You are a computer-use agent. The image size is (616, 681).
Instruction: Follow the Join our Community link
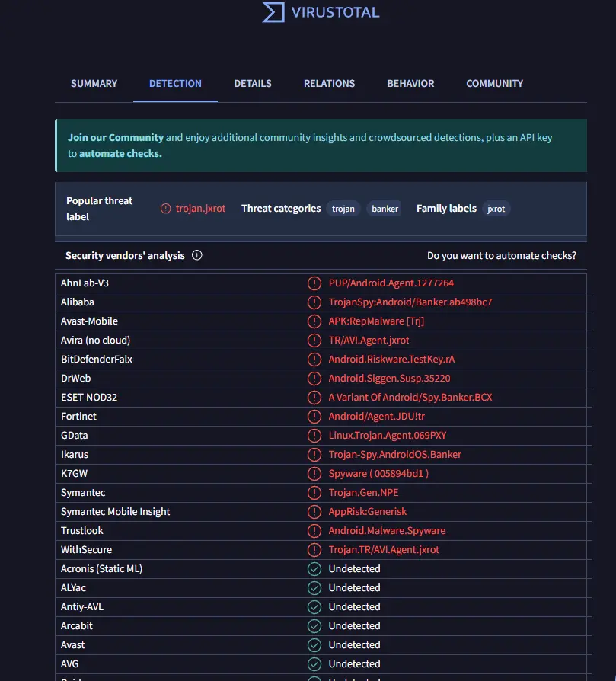coord(116,138)
